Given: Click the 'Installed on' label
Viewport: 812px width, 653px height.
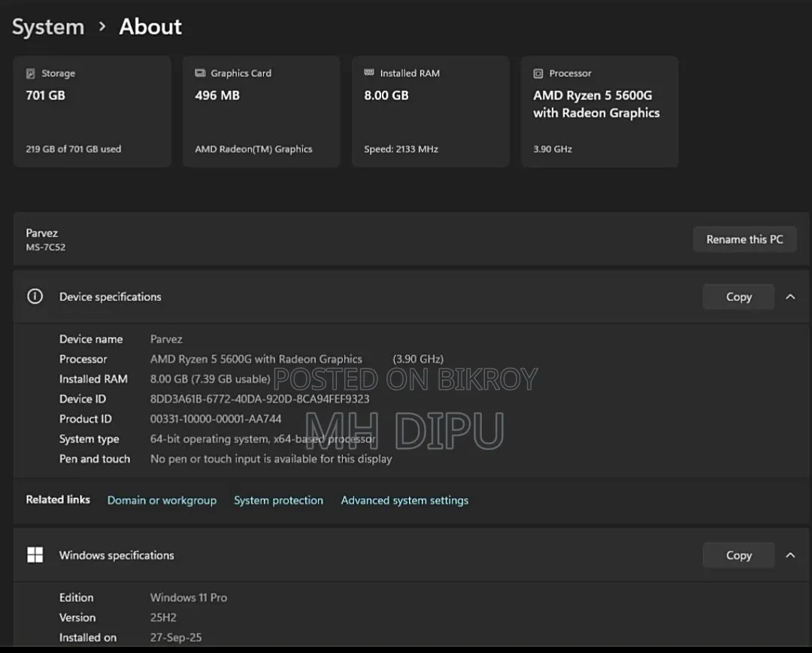Looking at the screenshot, I should 88,637.
